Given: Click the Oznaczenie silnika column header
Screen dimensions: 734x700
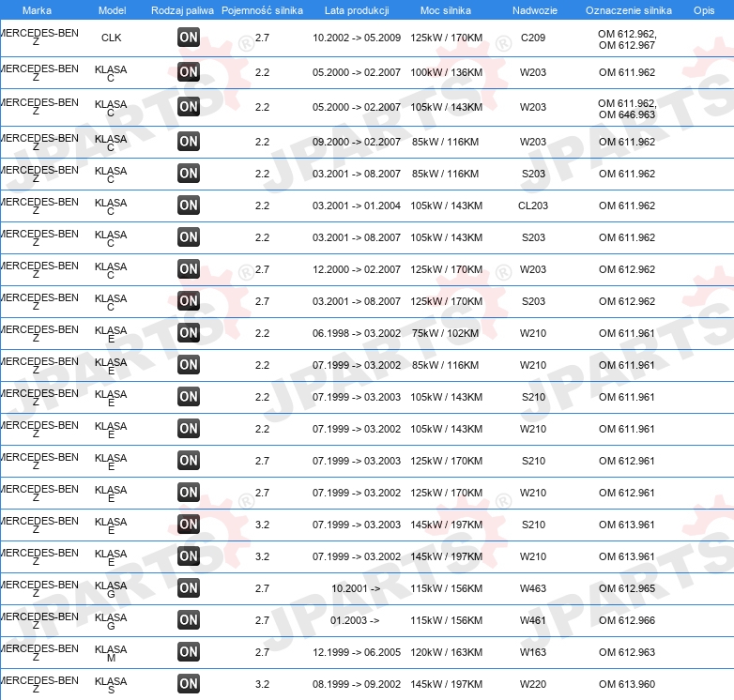Looking at the screenshot, I should pyautogui.click(x=629, y=10).
